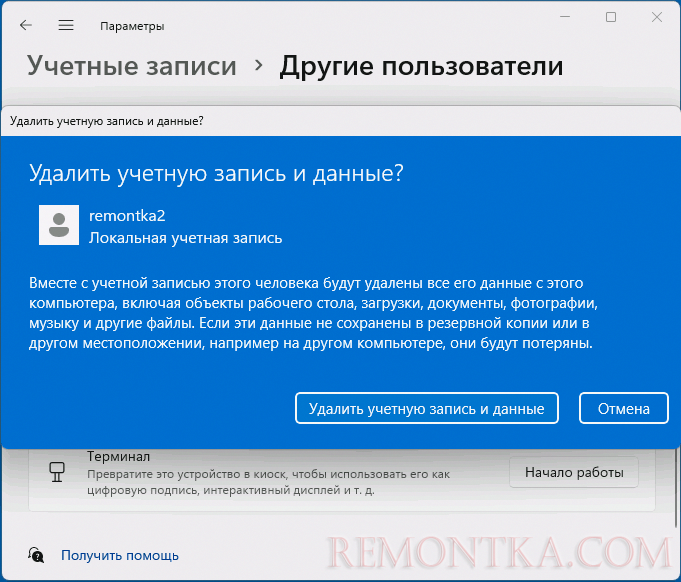681x582 pixels.
Task: Minimize the Параметры window
Action: click(x=565, y=17)
